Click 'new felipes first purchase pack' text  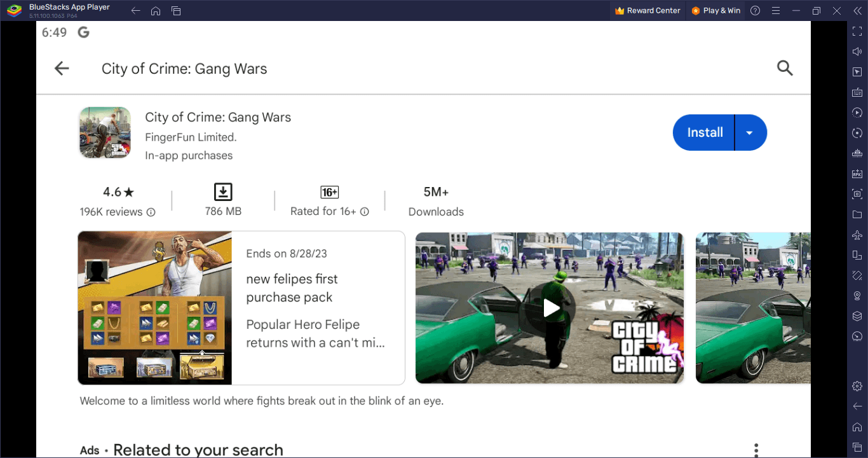click(292, 288)
